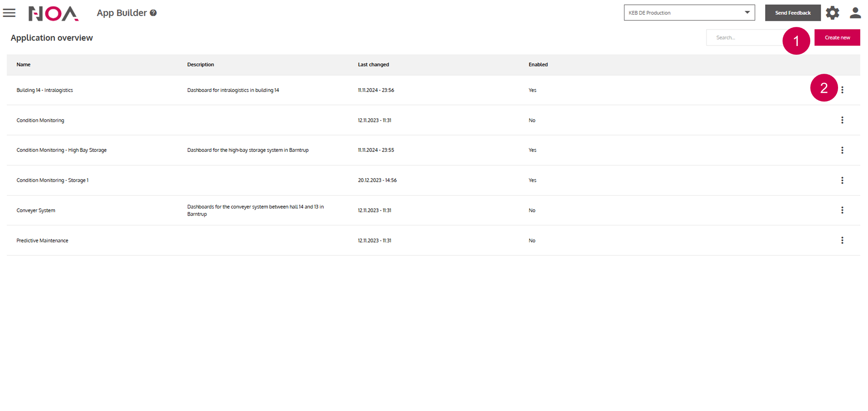Open the three-dot menu for Building 14 - Intralogistics
The image size is (868, 411).
[842, 90]
